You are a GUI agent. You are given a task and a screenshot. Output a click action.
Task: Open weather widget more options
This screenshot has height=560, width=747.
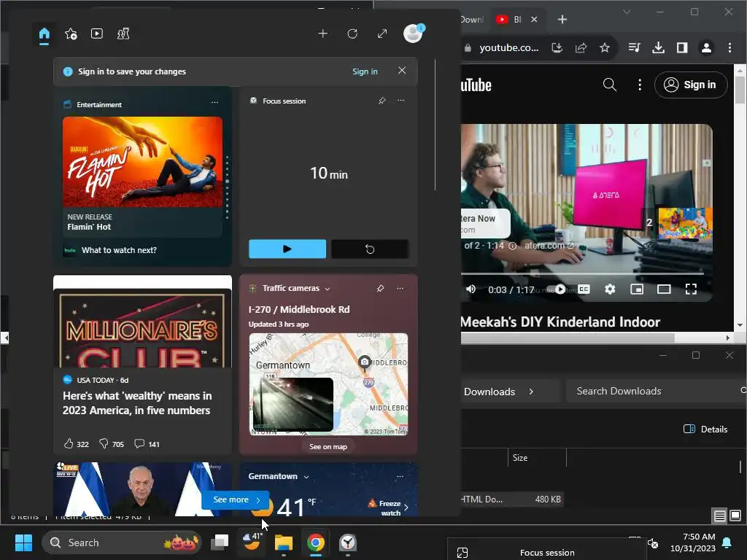coord(400,476)
